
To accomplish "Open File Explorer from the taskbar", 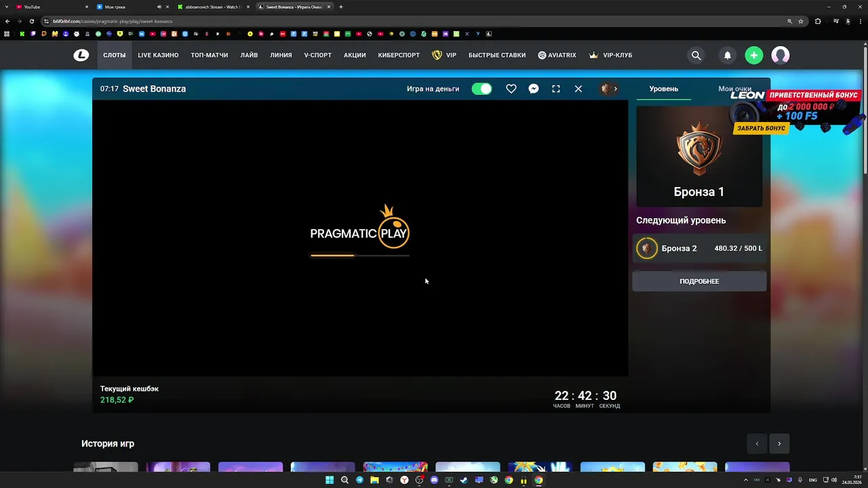I will (374, 480).
